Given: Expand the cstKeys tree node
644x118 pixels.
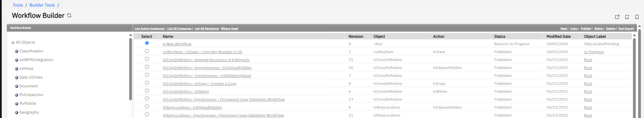Looking at the screenshot, I should tap(16, 69).
